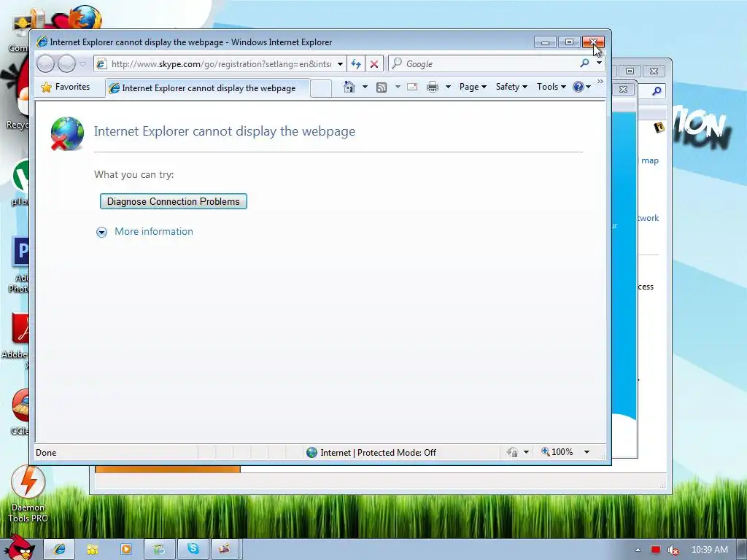
Task: Click the 100% zoom level button
Action: pos(557,452)
